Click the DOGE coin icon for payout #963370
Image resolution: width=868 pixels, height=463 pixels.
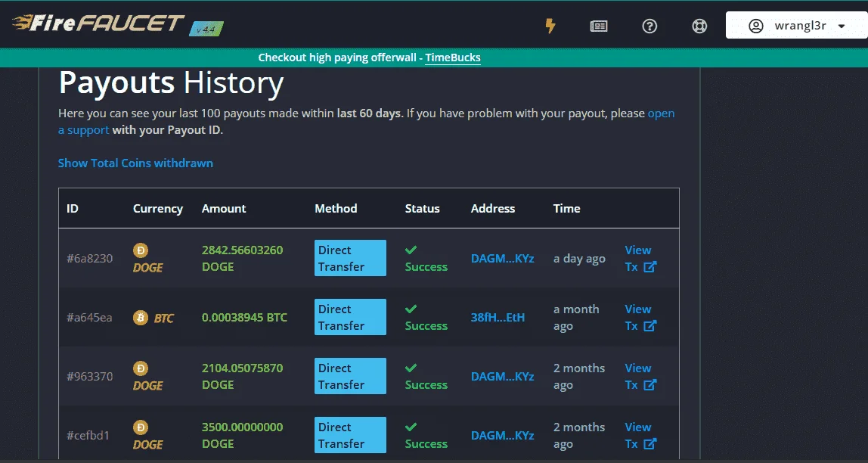141,368
